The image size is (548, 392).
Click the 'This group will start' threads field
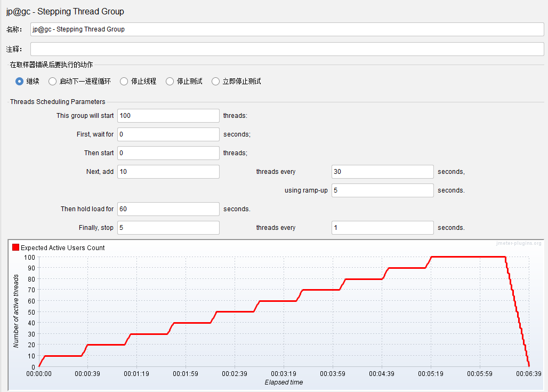168,116
